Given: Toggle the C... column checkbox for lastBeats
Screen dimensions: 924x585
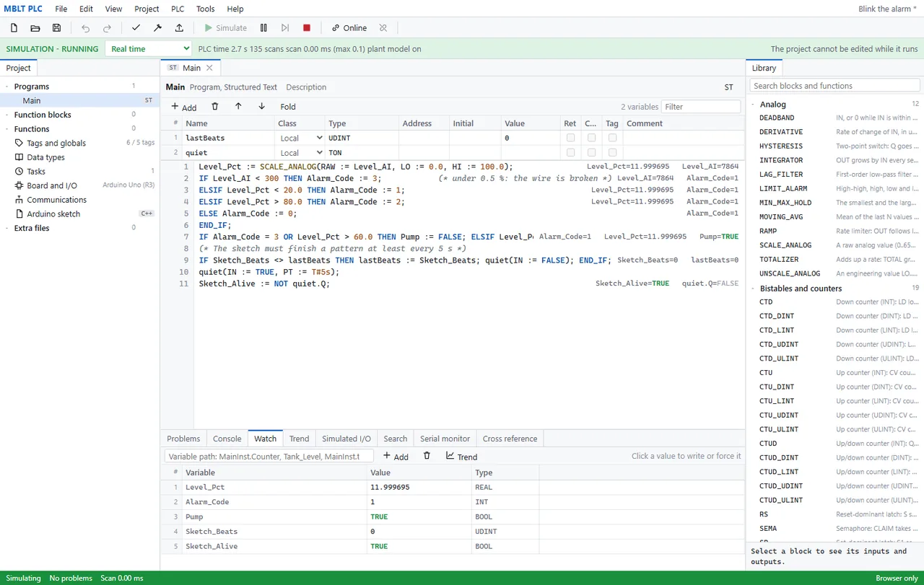Looking at the screenshot, I should [x=591, y=138].
